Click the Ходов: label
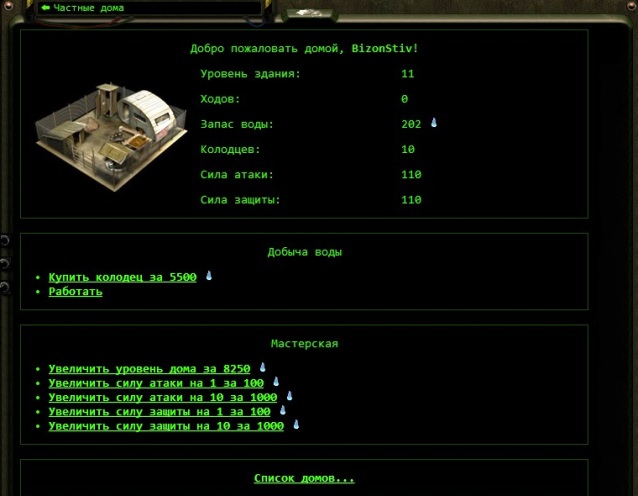Viewport: 638px width, 496px height. pos(220,99)
